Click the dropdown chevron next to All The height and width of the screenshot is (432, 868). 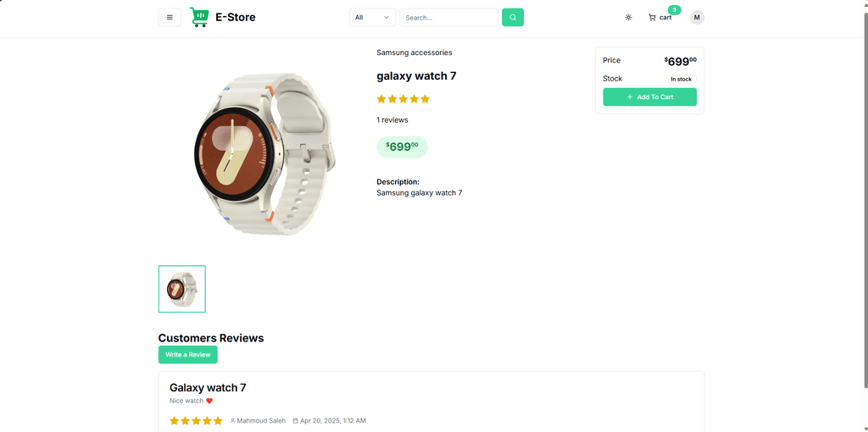coord(387,17)
